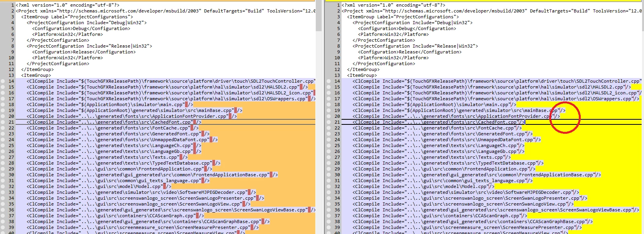Click Configuration Release line in left pane
644x234 pixels.
pyautogui.click(x=84, y=52)
